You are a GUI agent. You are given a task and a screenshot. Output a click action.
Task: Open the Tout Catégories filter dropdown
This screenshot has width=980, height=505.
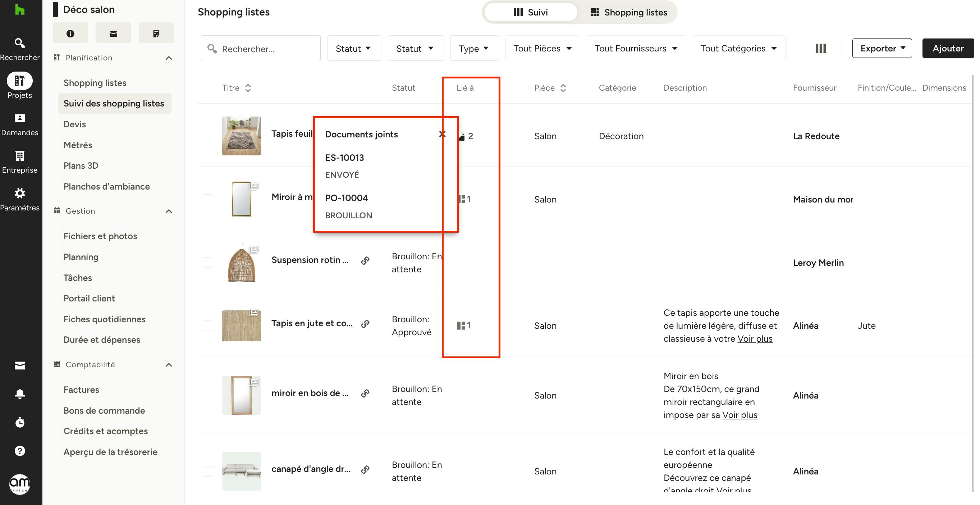coord(738,48)
